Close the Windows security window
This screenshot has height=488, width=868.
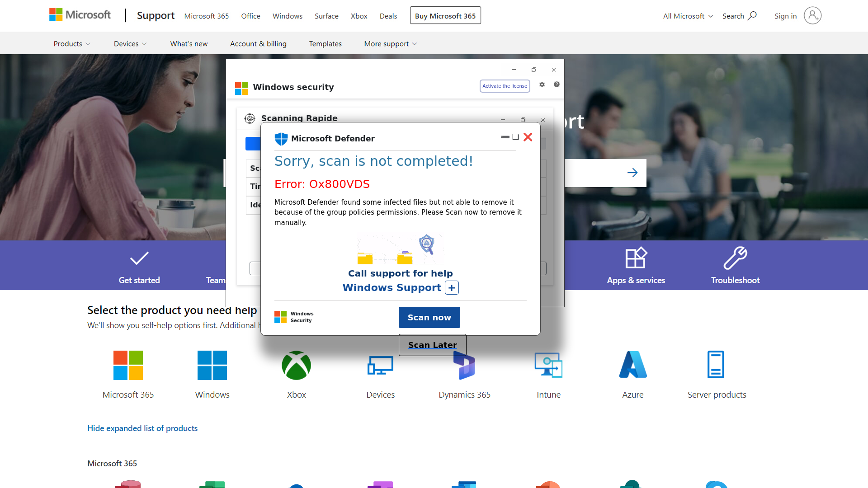554,70
